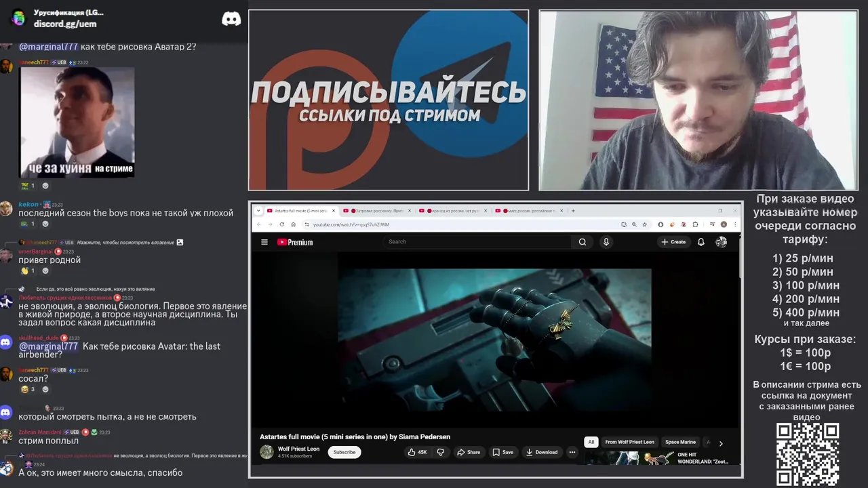Open YouTube notifications bell
868x488 pixels.
click(701, 242)
